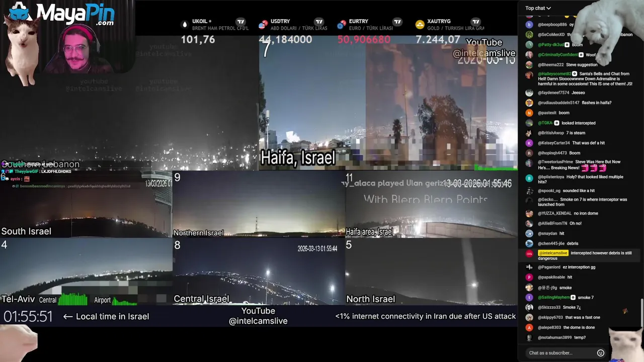
Task: Click the UKOIL price 101,76
Action: (x=198, y=39)
